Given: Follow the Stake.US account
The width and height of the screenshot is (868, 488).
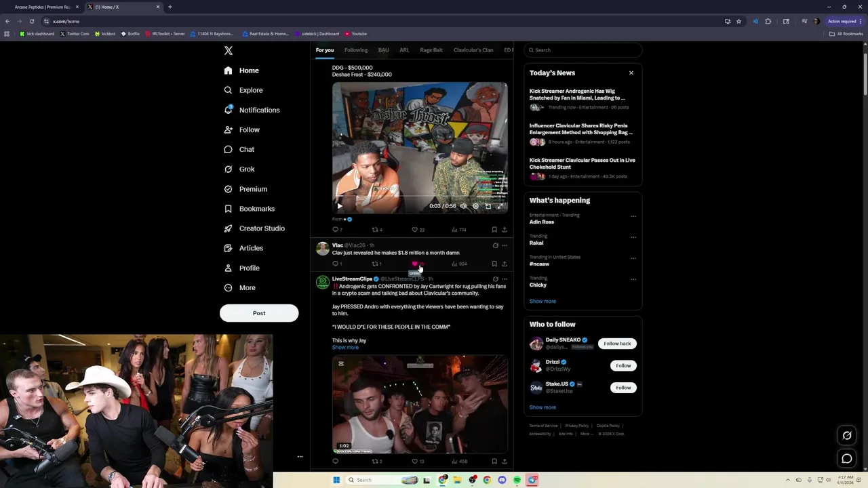Looking at the screenshot, I should [x=623, y=388].
